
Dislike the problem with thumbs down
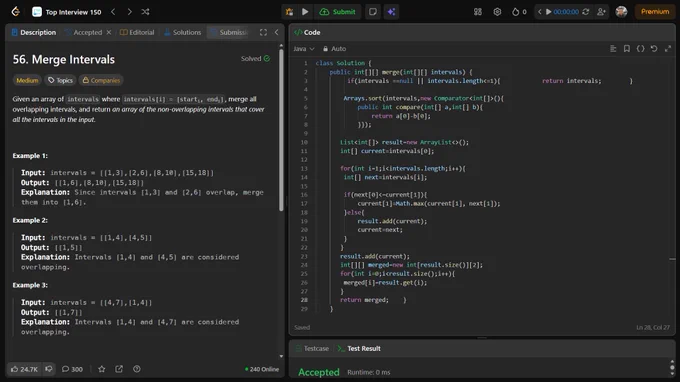point(49,369)
